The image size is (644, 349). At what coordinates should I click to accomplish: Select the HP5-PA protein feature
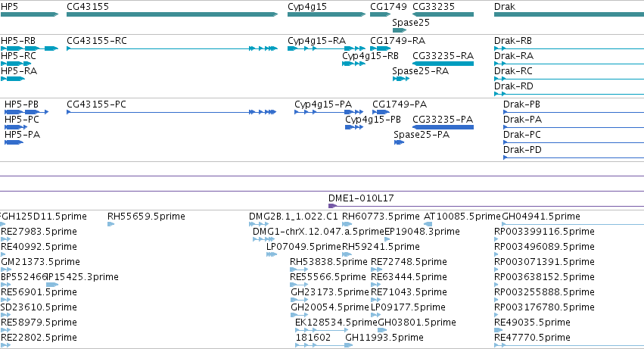coord(14,142)
